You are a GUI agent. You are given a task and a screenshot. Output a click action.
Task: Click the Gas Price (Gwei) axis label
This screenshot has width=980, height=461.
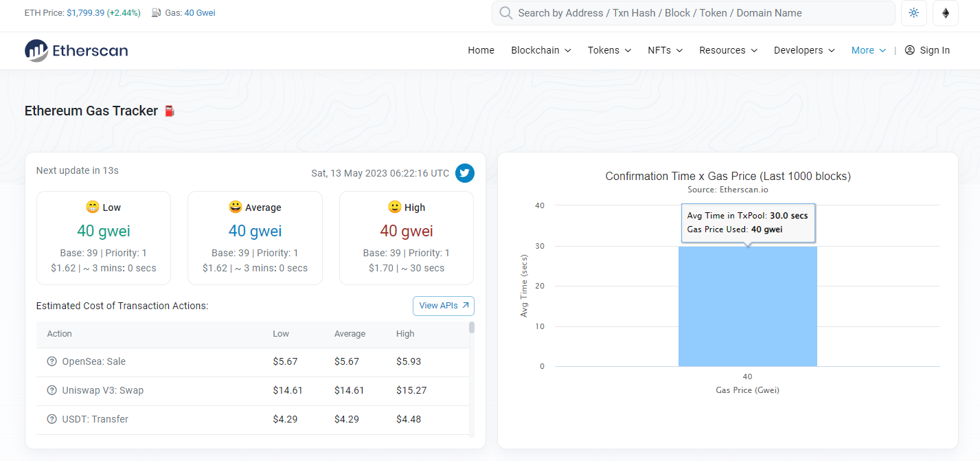748,390
